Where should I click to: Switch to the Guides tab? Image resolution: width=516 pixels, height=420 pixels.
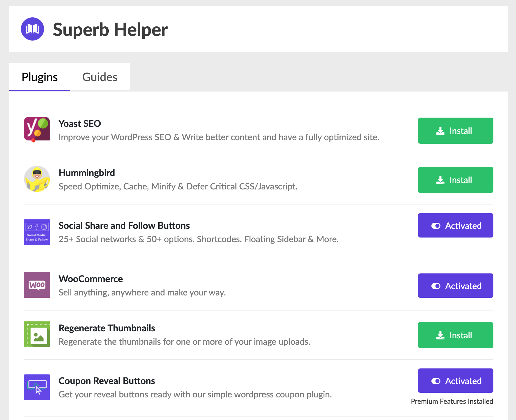100,77
